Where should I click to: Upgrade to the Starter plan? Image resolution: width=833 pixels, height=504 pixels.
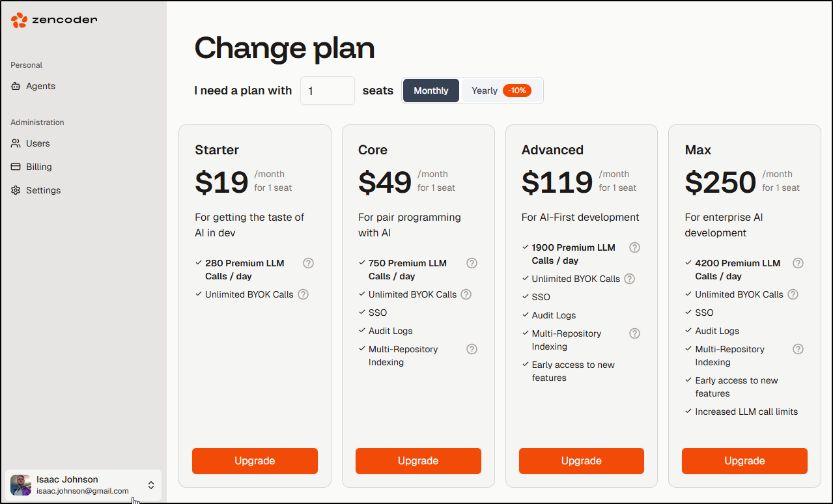pyautogui.click(x=255, y=460)
